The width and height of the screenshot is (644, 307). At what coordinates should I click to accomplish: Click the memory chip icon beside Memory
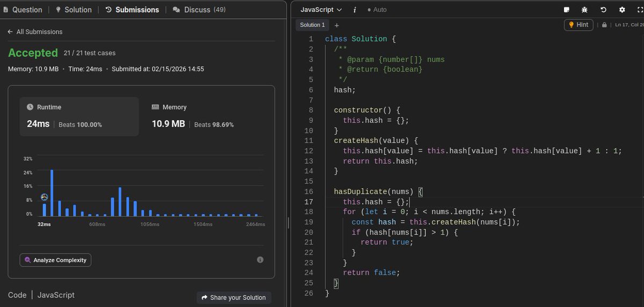[x=155, y=107]
